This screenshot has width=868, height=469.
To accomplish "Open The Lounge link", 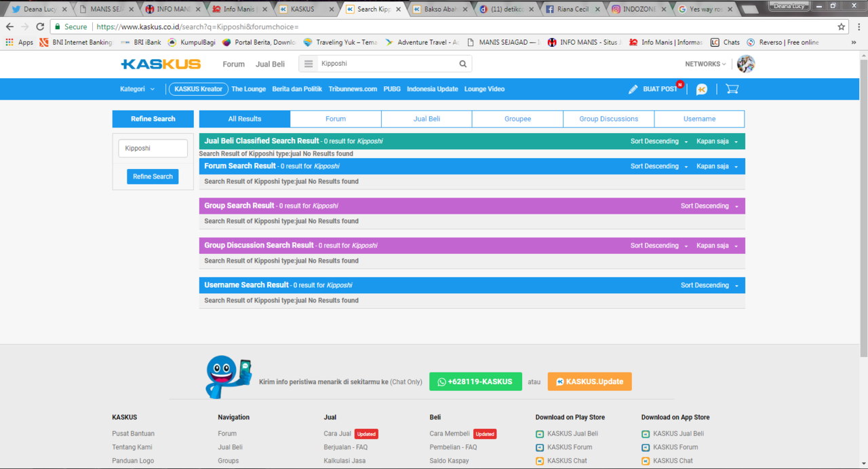I will [x=249, y=89].
